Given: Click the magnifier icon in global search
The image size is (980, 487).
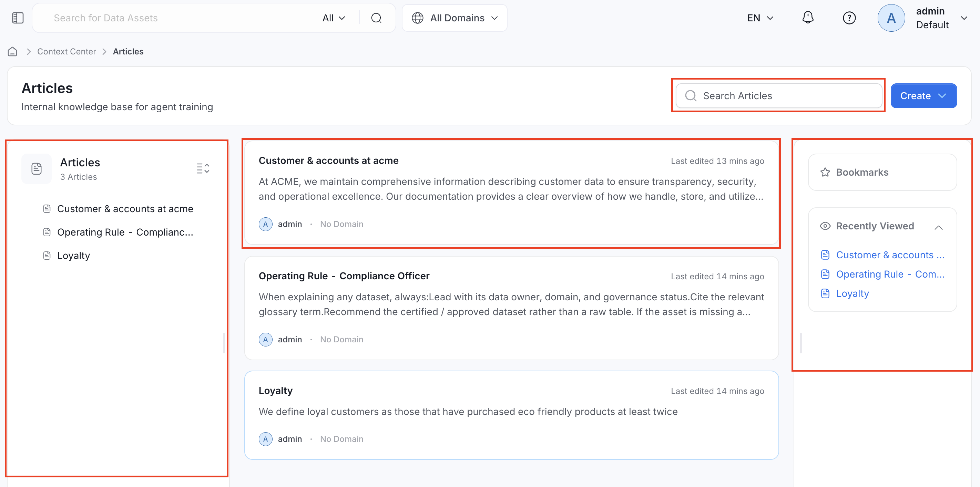Looking at the screenshot, I should point(376,18).
